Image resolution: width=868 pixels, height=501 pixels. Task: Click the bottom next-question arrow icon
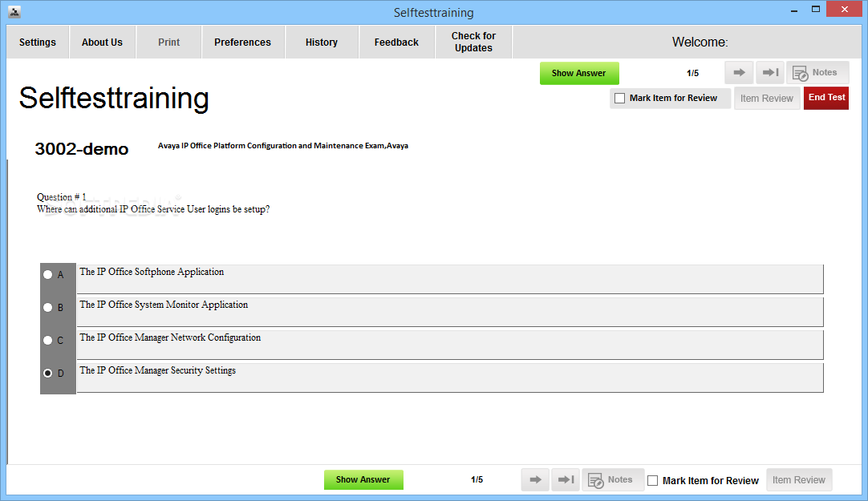pos(535,479)
